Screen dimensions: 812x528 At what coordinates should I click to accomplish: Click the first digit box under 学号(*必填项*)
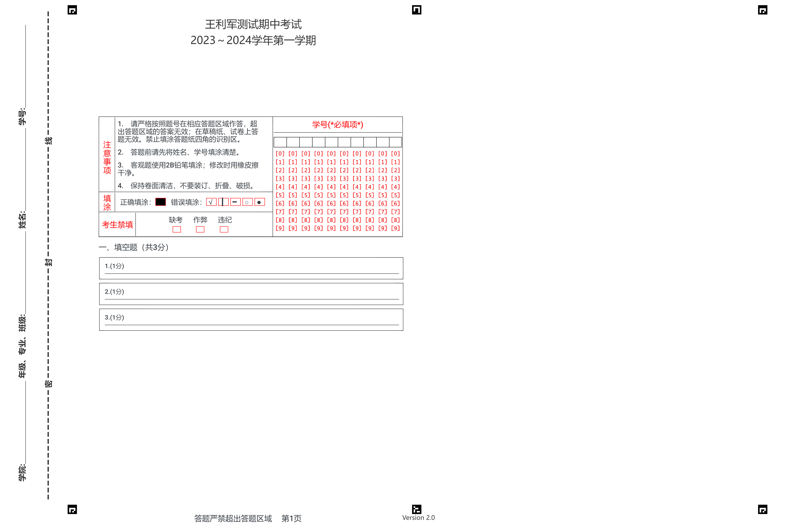pyautogui.click(x=280, y=142)
